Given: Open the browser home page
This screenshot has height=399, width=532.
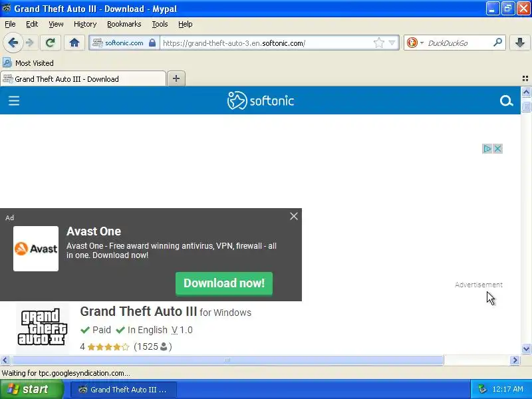Looking at the screenshot, I should coord(74,43).
